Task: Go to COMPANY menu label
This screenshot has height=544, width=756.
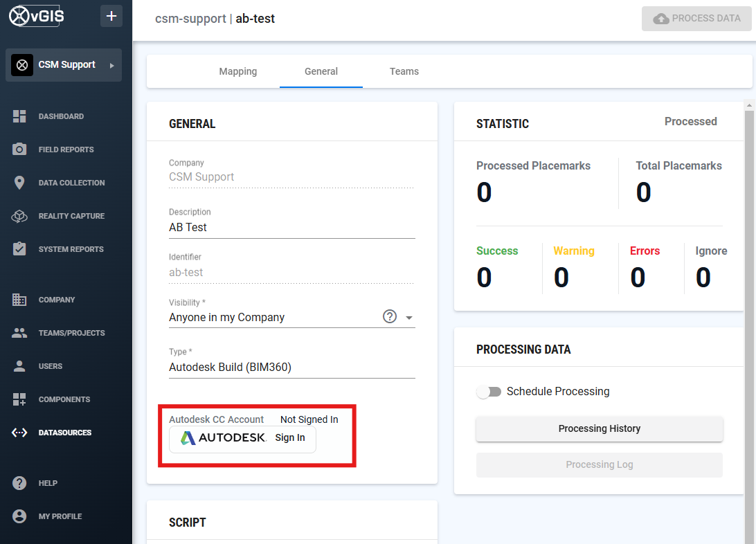Action: [57, 300]
